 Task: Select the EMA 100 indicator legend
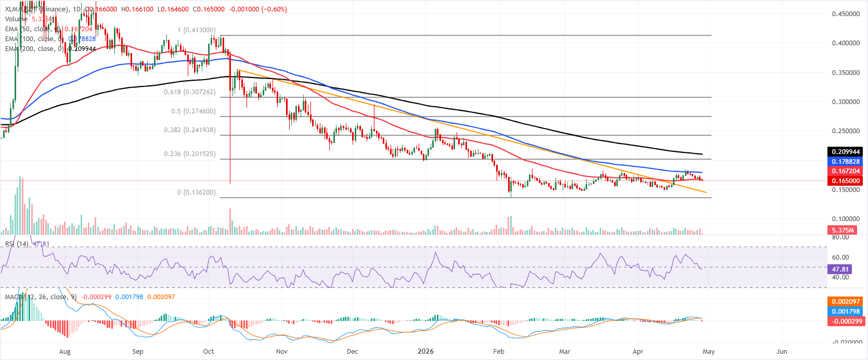point(30,39)
